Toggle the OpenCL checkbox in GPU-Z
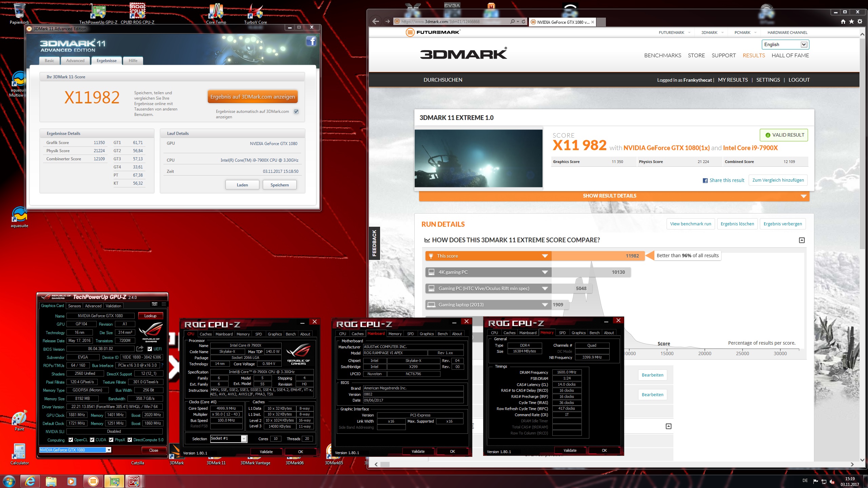This screenshot has height=488, width=868. [71, 440]
